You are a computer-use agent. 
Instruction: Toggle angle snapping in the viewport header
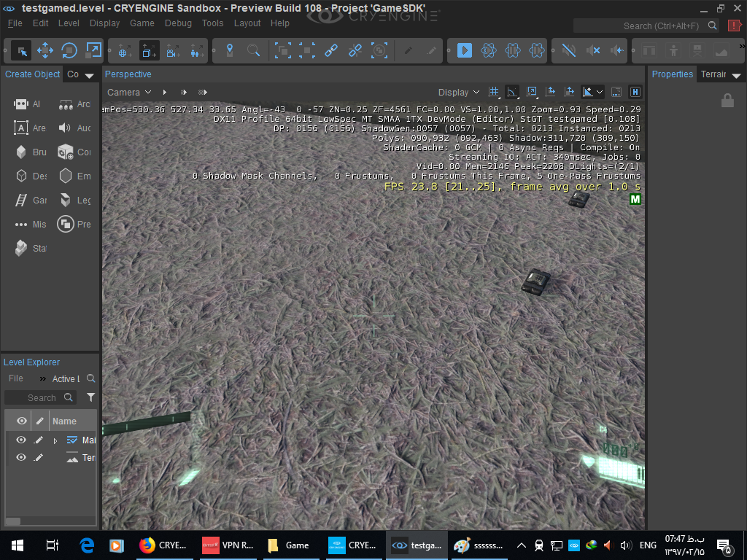tap(512, 92)
